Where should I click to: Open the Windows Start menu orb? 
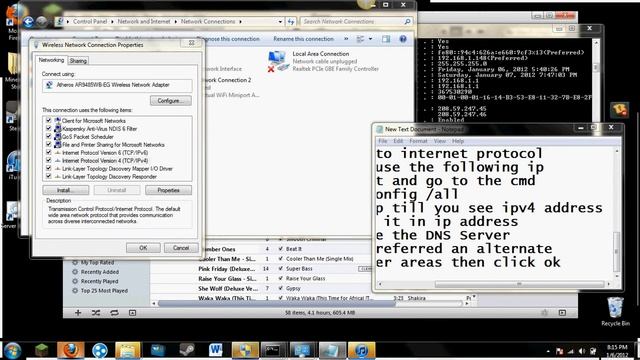[12, 350]
